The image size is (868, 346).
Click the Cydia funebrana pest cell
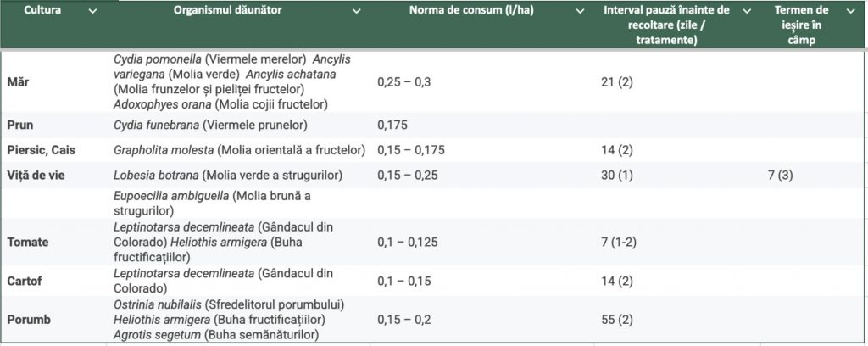coord(209,125)
